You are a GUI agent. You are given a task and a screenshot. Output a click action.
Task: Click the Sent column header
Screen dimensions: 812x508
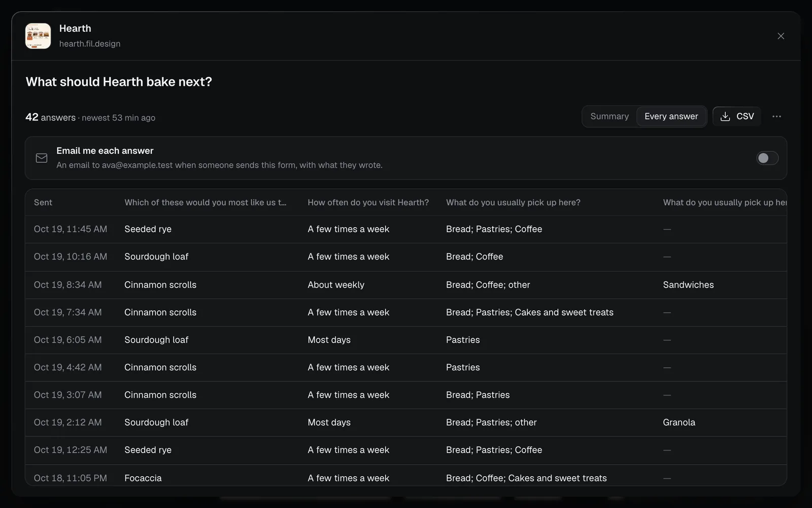click(x=43, y=202)
